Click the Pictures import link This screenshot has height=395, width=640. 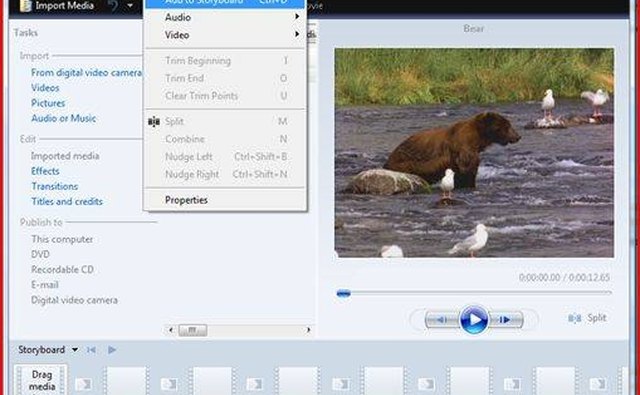coord(48,103)
